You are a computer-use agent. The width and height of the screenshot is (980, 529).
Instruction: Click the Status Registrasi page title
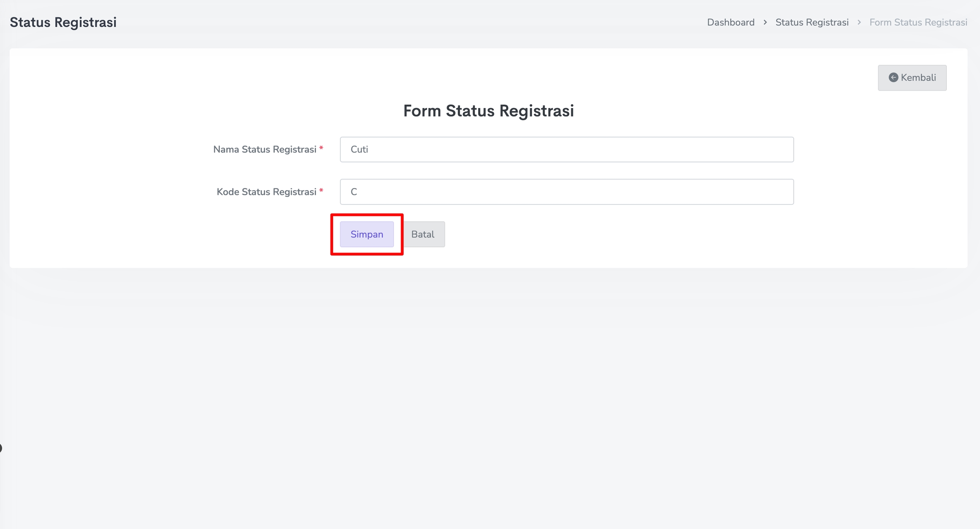[x=63, y=22]
